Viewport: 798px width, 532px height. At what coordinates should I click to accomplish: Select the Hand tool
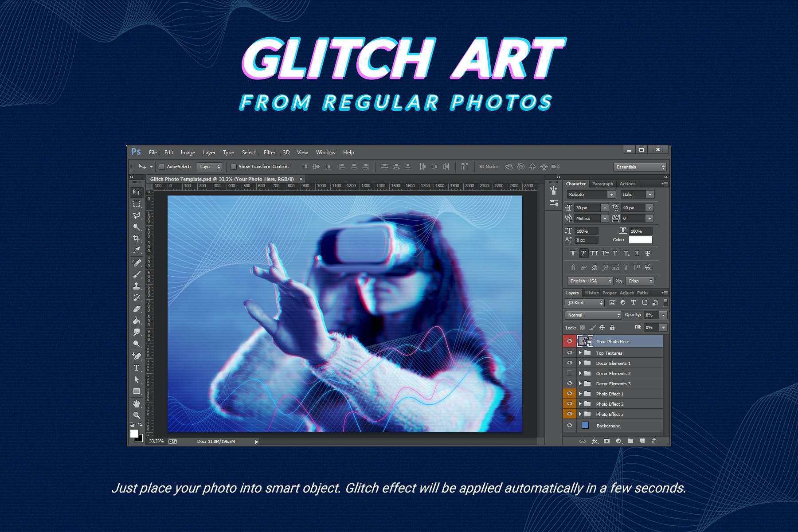[x=137, y=403]
